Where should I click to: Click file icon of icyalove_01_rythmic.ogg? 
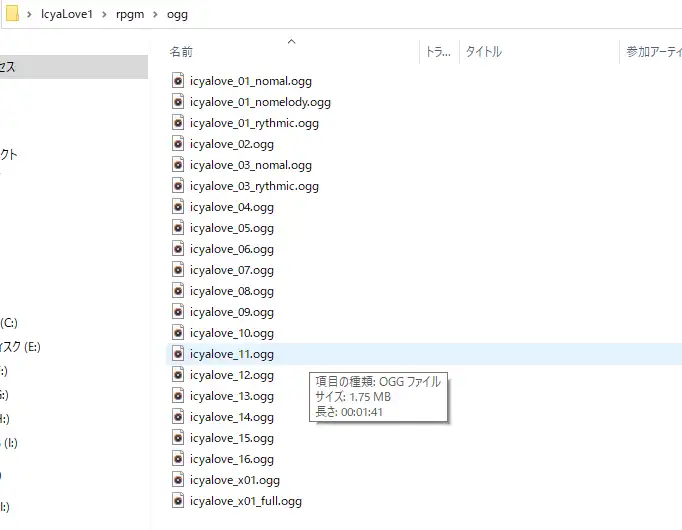coord(178,123)
